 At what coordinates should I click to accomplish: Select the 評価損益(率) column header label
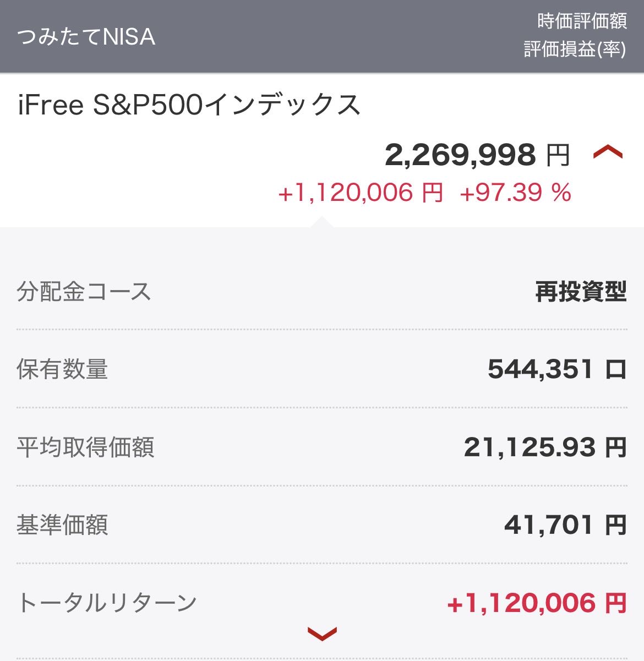575,50
